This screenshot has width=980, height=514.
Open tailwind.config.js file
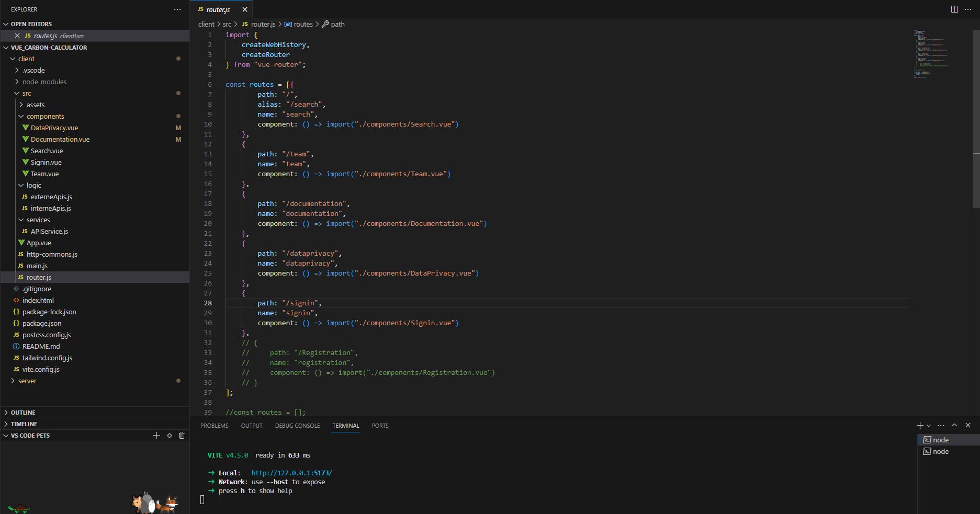(47, 358)
